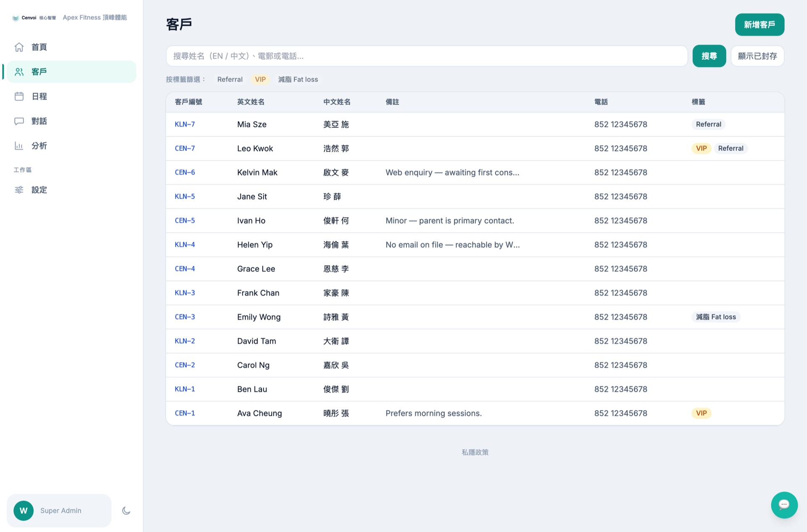Open the 首頁 menu item
807x532 pixels.
click(71, 47)
